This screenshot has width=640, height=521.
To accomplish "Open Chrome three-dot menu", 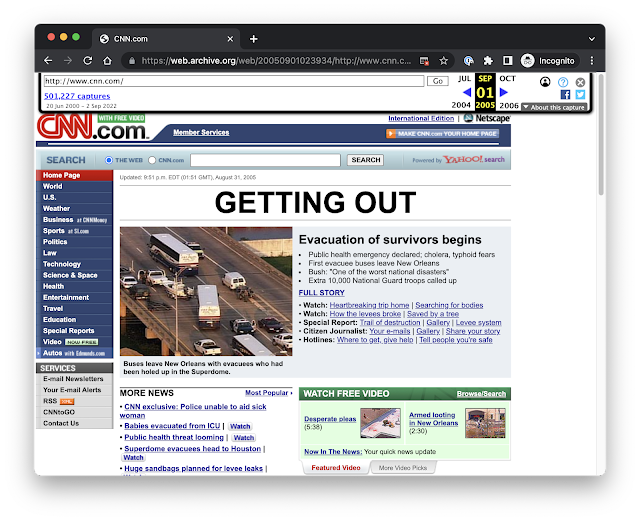I will pos(592,61).
